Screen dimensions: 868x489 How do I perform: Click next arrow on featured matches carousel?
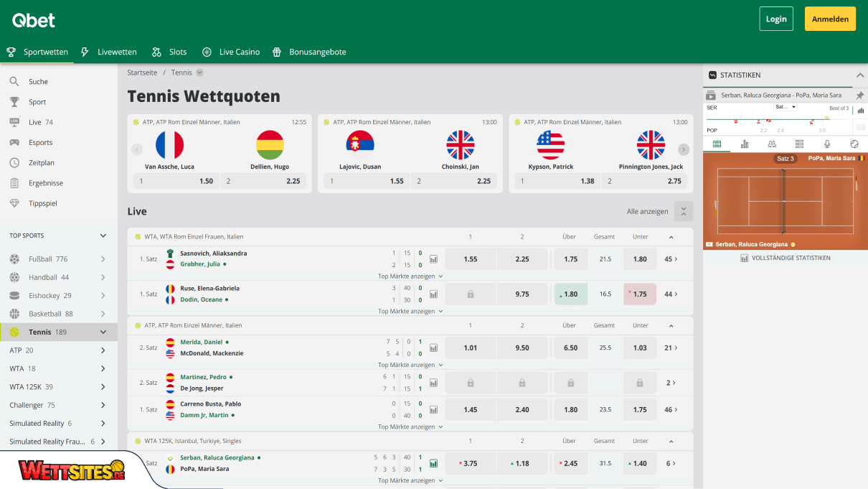(684, 149)
